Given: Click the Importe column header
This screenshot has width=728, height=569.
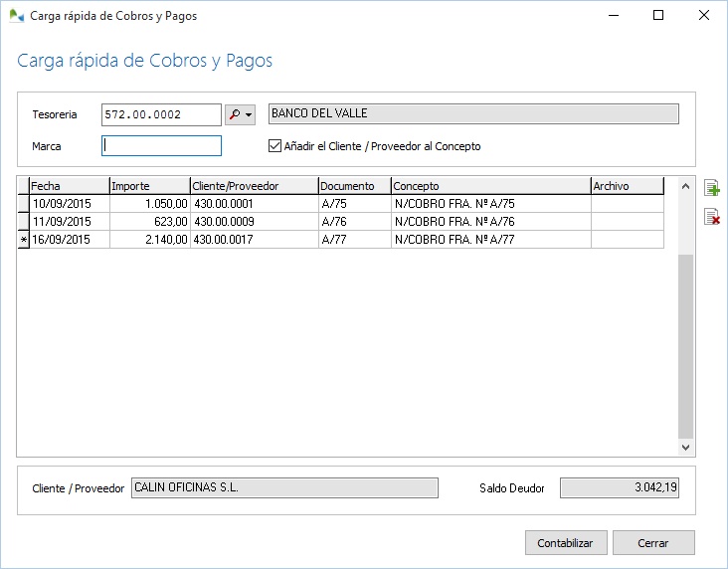Looking at the screenshot, I should (148, 186).
